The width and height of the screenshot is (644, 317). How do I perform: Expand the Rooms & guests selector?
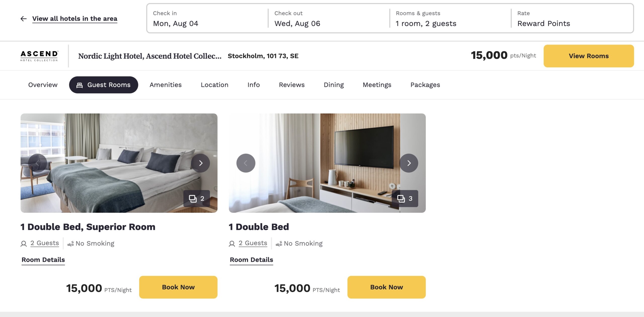pos(450,18)
